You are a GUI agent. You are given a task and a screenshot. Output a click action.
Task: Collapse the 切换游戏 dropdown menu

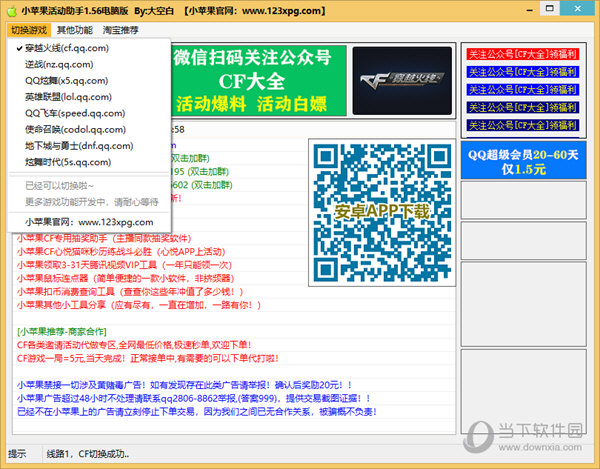coord(29,30)
